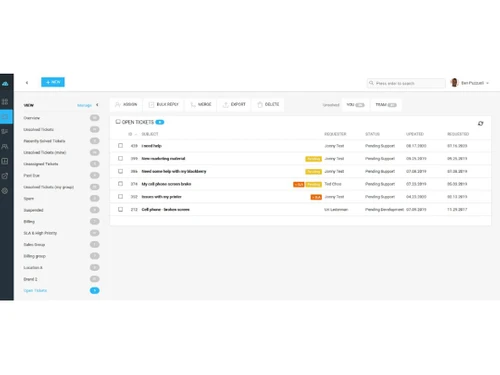Click the Subject column header
The image size is (500, 375).
pos(150,134)
